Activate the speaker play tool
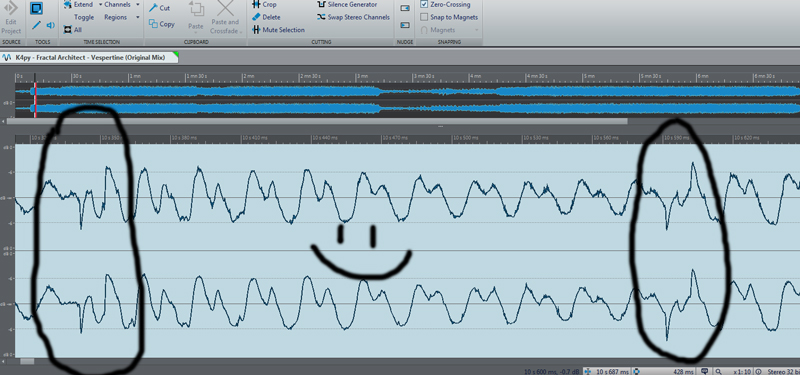 click(x=51, y=25)
